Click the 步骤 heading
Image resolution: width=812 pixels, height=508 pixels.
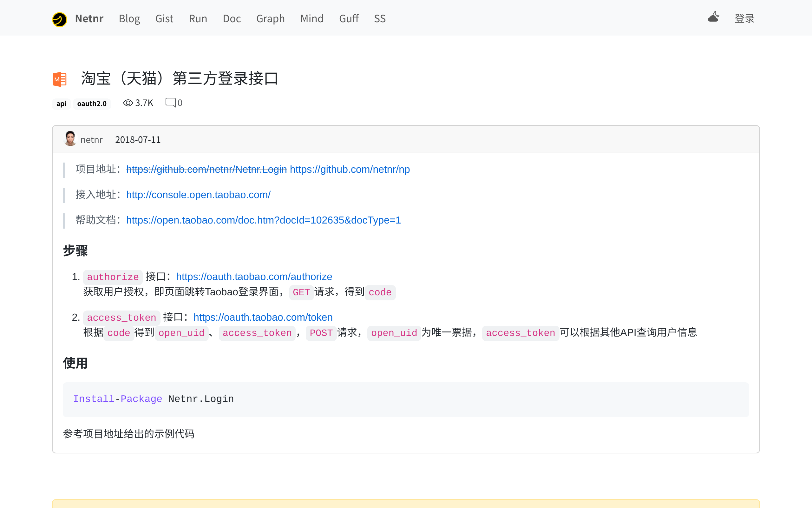[75, 251]
